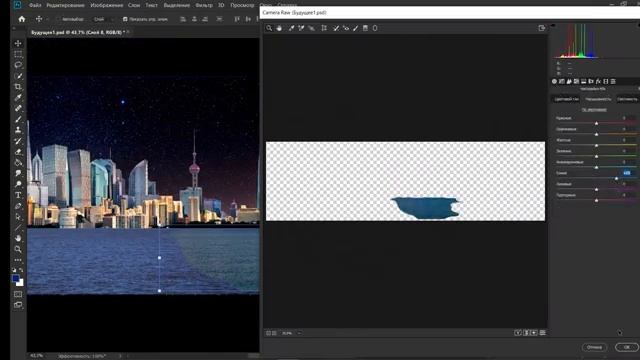Screen dimensions: 640x360
Task: Open the Presets panel icon
Action: [x=613, y=81]
